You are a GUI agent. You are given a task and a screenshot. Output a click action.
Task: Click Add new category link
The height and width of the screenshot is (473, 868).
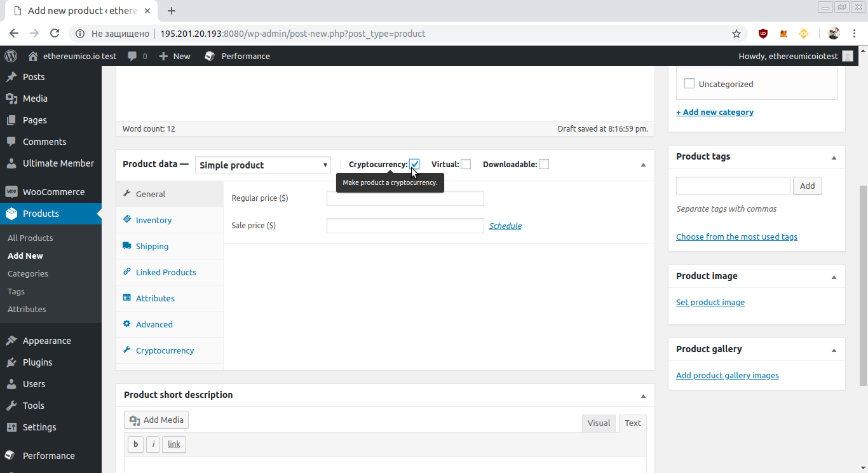pyautogui.click(x=715, y=112)
